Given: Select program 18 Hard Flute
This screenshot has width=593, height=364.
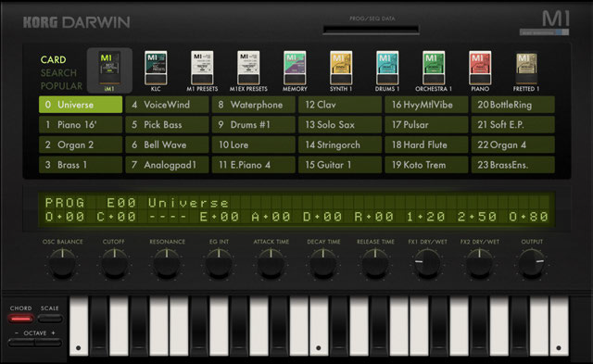Looking at the screenshot, I should 426,144.
